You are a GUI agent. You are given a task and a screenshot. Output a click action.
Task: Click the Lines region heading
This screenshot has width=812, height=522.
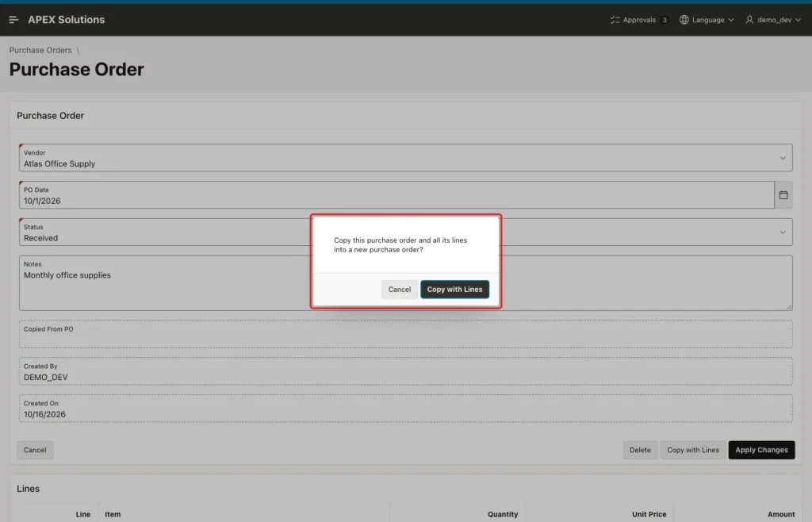(x=28, y=489)
